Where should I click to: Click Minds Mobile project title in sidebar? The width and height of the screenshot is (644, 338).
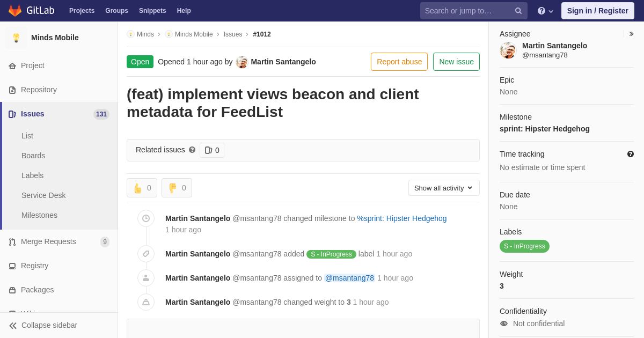pyautogui.click(x=55, y=38)
